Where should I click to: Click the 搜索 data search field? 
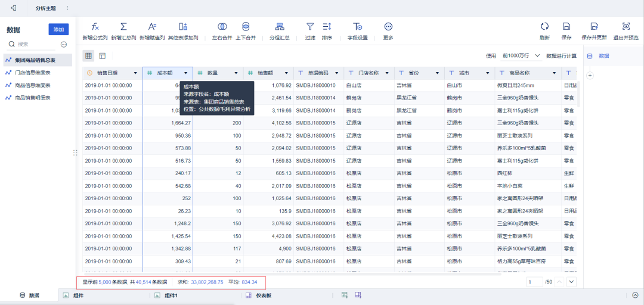click(32, 44)
